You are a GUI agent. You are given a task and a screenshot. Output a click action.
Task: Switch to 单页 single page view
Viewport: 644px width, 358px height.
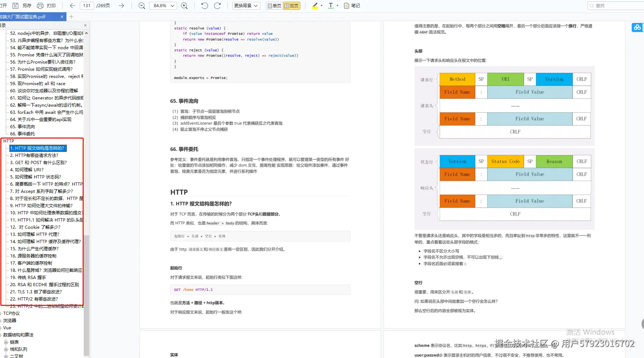coord(275,6)
